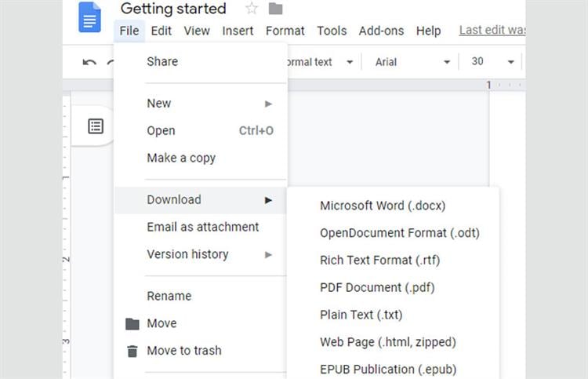This screenshot has height=379, width=588.
Task: Download as Microsoft Word (.docx)
Action: click(394, 206)
